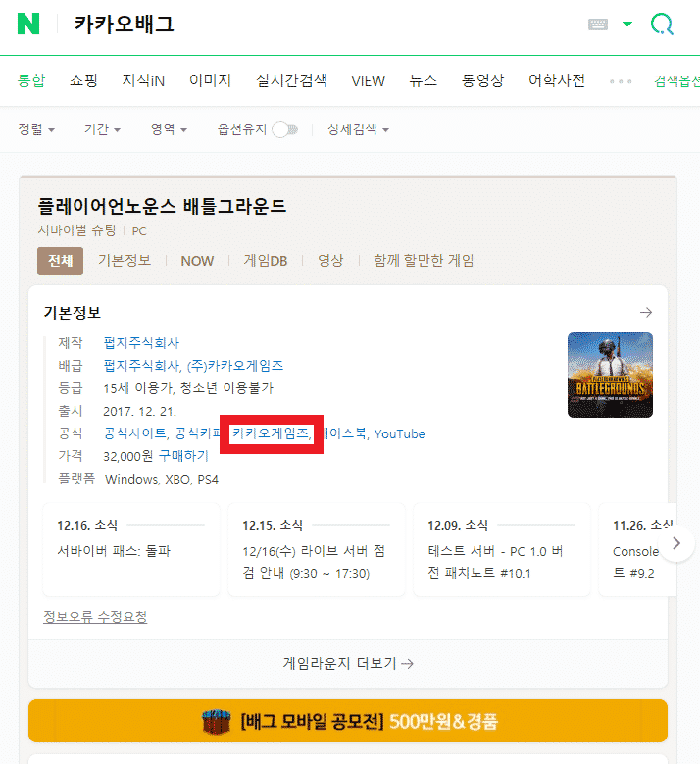
Task: Click the green search magnifier icon
Action: pyautogui.click(x=662, y=24)
